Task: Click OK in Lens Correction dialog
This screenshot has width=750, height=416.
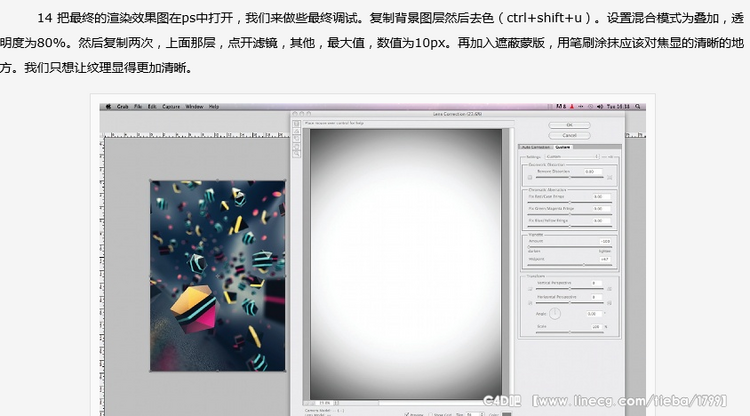Action: pos(569,125)
